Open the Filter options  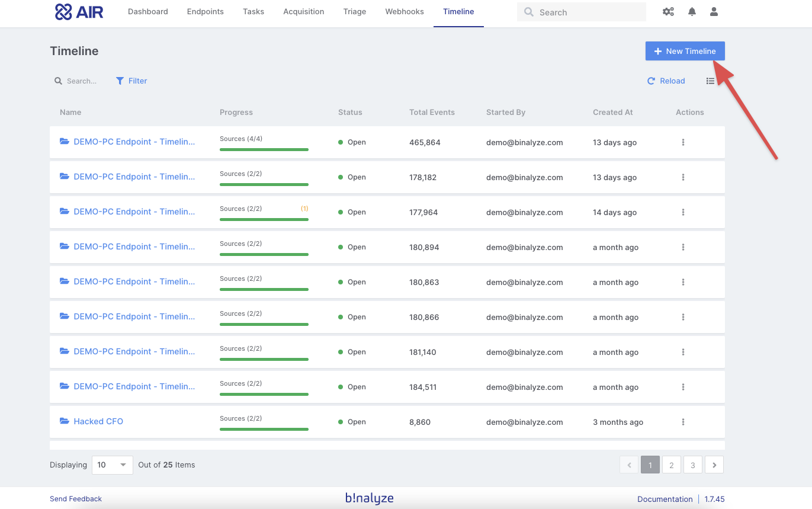pyautogui.click(x=131, y=81)
